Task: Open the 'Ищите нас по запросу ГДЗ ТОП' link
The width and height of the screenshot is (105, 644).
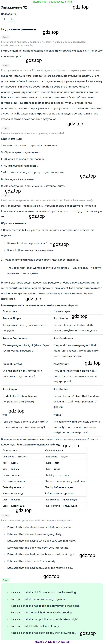Action: 52,2
